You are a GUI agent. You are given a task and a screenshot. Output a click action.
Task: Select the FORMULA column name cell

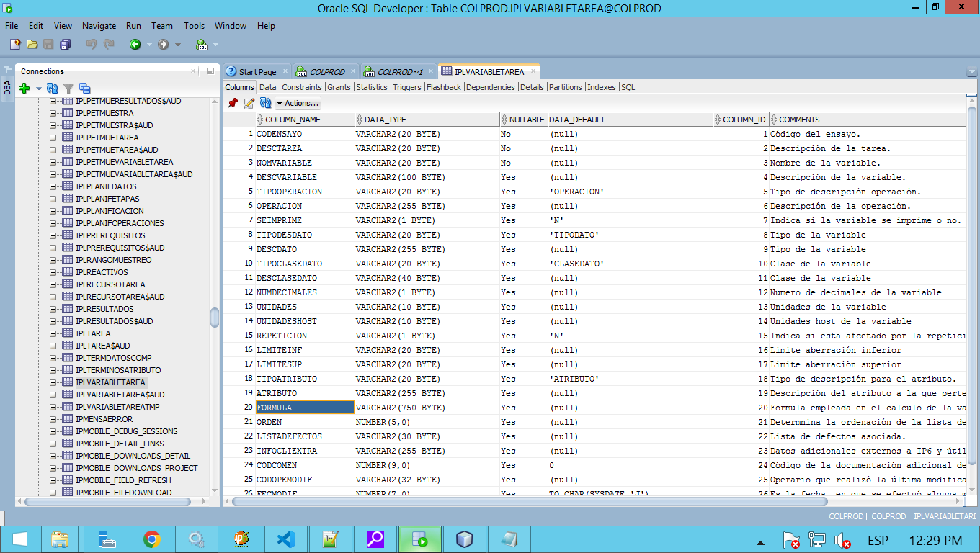305,408
